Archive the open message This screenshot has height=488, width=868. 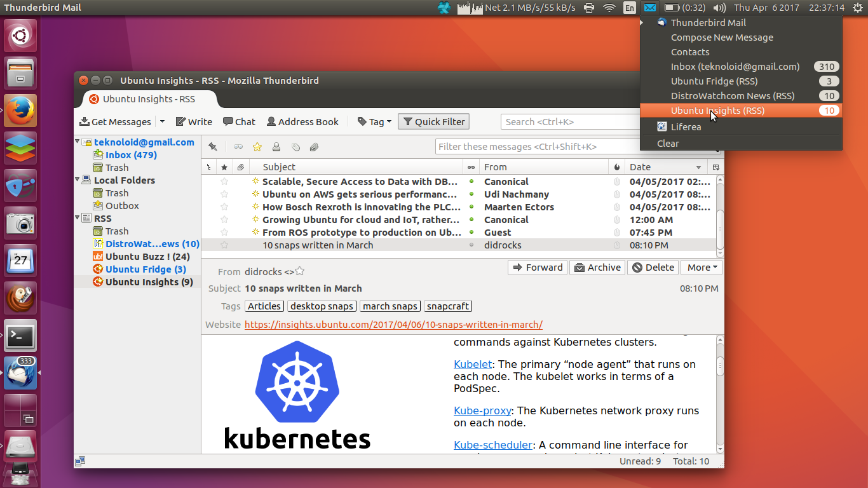click(x=597, y=268)
